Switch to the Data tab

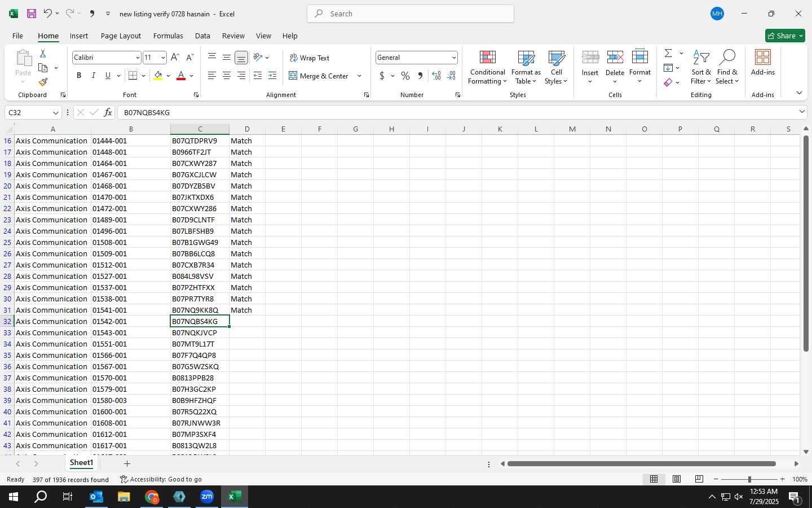(x=202, y=36)
